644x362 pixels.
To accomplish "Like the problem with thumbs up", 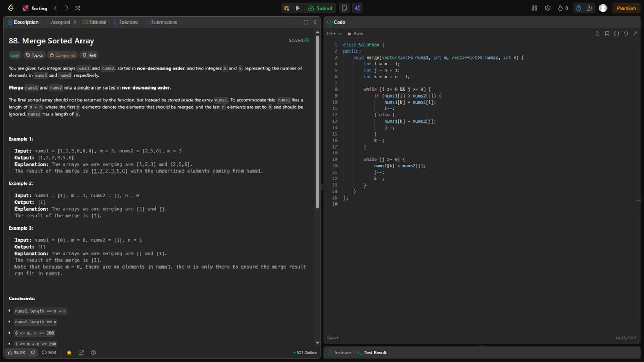I will [17, 352].
